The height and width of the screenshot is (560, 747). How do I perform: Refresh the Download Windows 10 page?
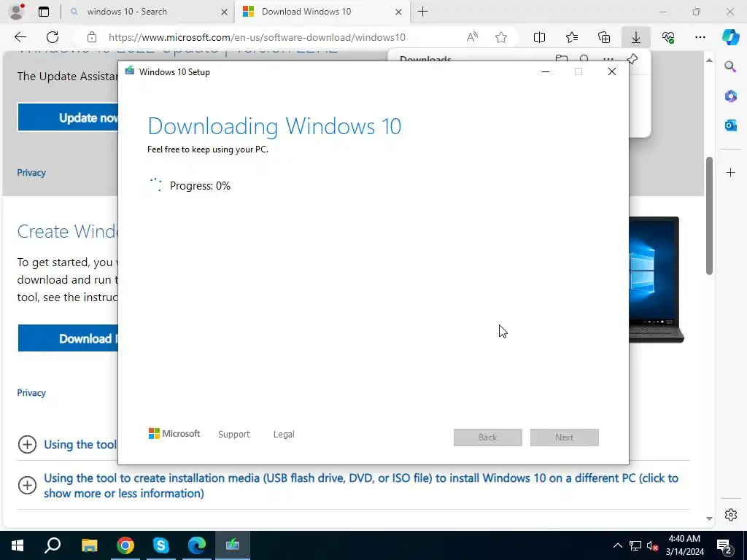(53, 37)
